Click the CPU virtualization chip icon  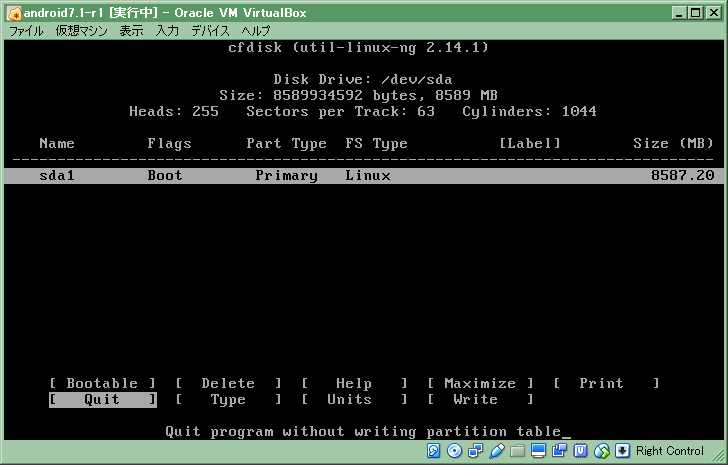tap(580, 451)
